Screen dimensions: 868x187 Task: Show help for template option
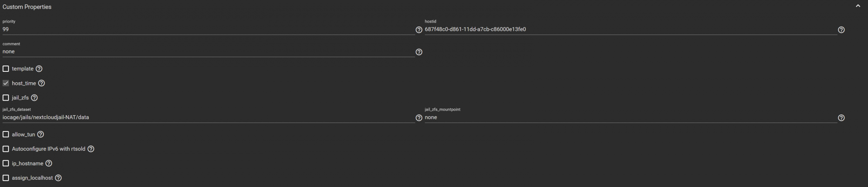[39, 69]
